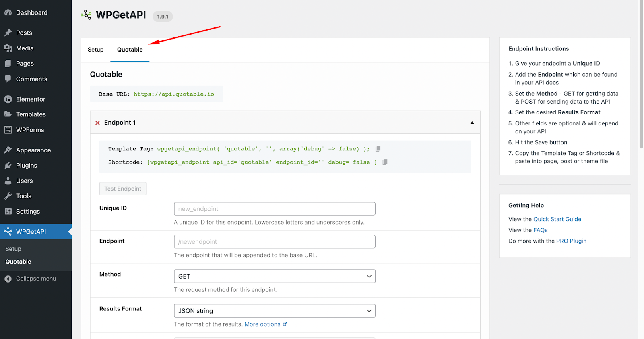
Task: Click the Dashboard gauge icon
Action: [8, 12]
